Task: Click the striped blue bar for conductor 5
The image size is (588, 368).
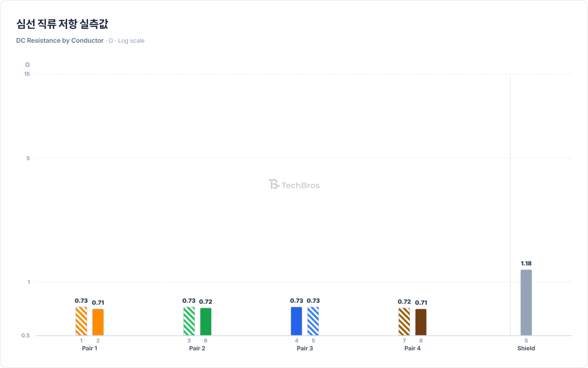Action: click(x=313, y=321)
